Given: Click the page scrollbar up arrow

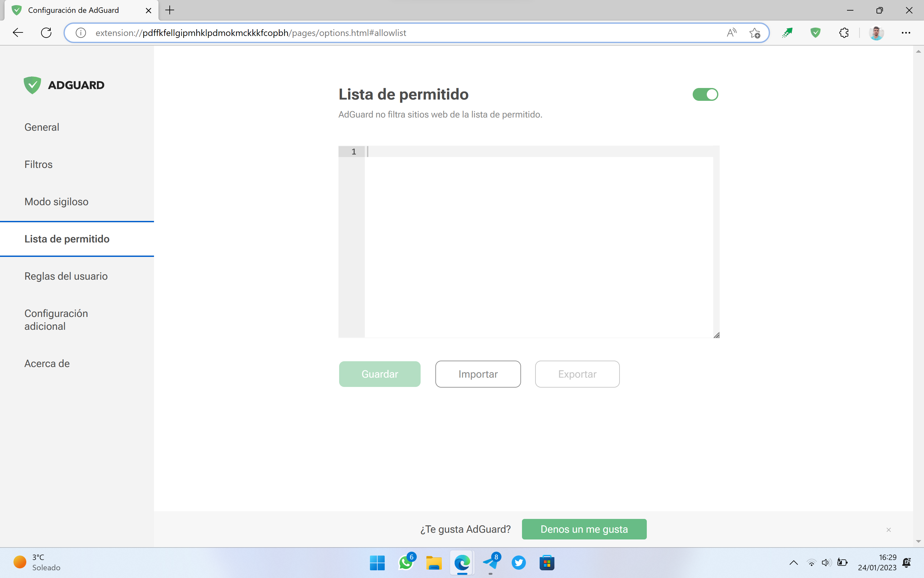Looking at the screenshot, I should coord(918,52).
